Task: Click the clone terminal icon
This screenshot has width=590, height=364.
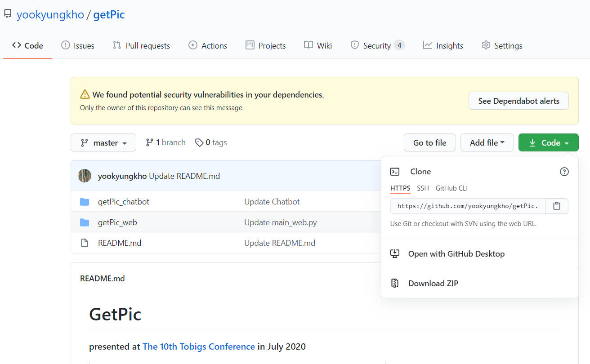Action: (x=395, y=172)
